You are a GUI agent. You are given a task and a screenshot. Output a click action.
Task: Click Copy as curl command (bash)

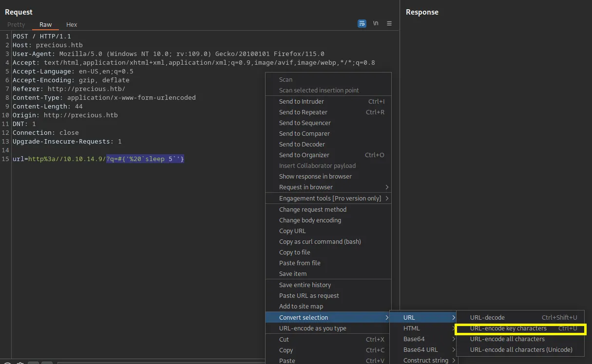pyautogui.click(x=320, y=242)
